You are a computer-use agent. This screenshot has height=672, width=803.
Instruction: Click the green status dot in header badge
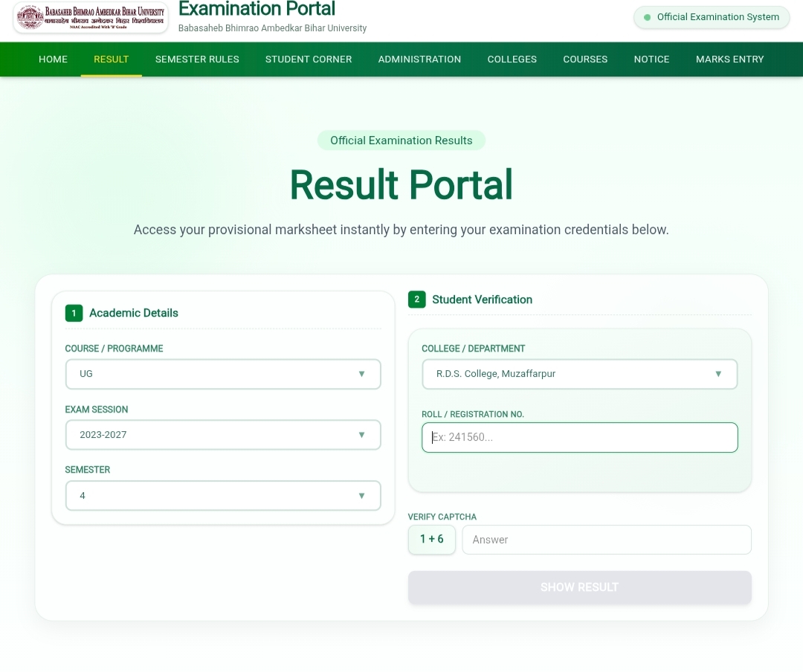click(x=648, y=17)
